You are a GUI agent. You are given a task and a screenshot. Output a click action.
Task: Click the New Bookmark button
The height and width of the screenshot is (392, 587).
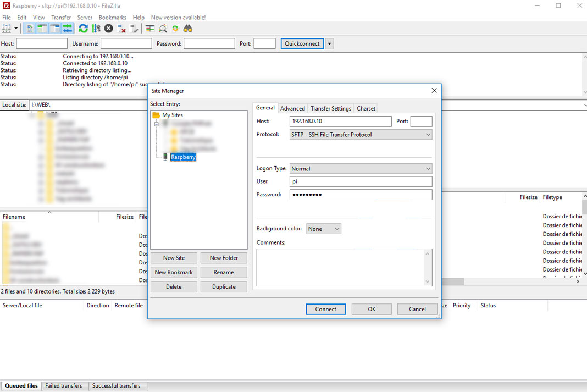[x=174, y=272]
